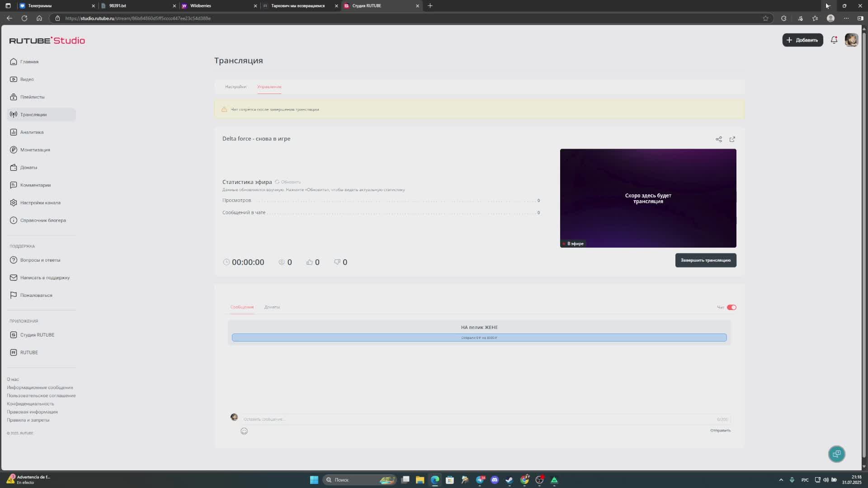Open Монетизация section in sidebar
The width and height of the screenshot is (868, 488).
pos(35,150)
